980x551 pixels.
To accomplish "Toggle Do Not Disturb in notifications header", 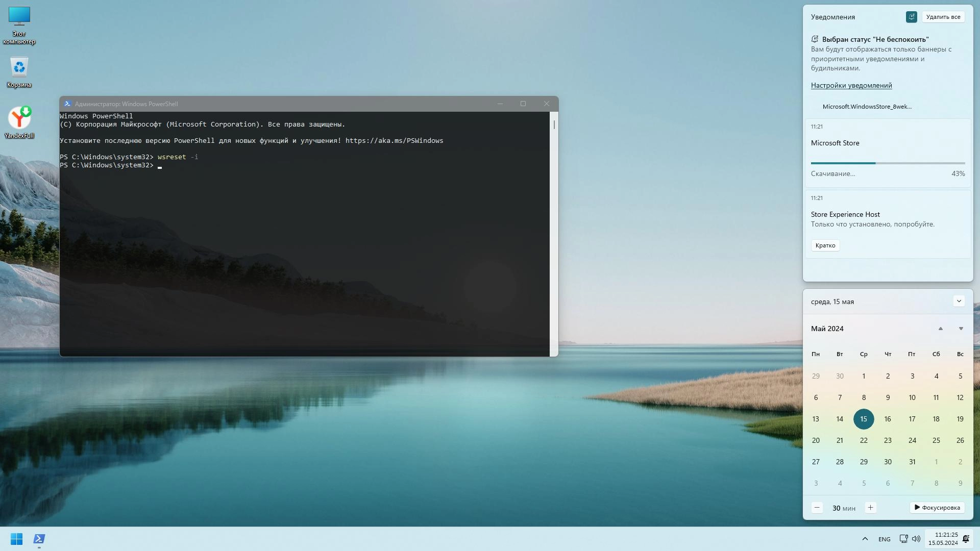I will [x=911, y=17].
